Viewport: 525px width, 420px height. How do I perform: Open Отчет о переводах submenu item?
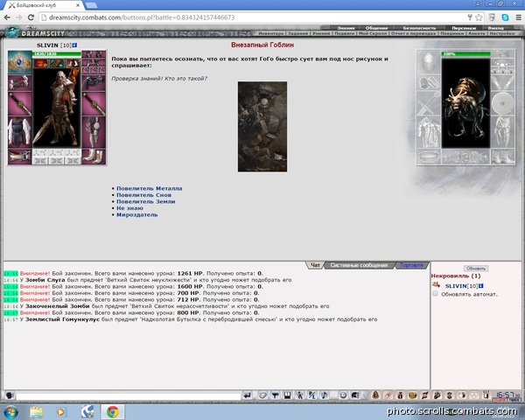(413, 33)
